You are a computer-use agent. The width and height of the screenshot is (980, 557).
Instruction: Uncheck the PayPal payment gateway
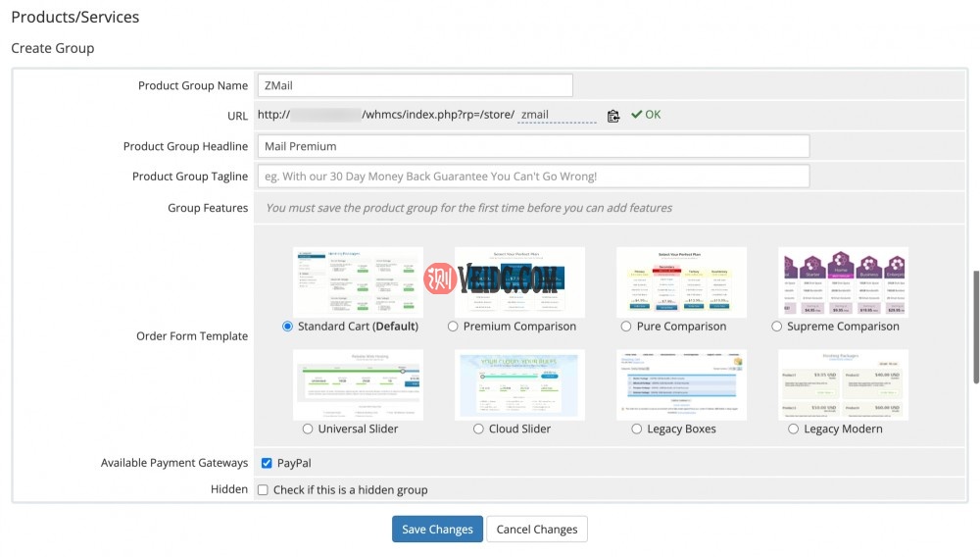point(267,463)
